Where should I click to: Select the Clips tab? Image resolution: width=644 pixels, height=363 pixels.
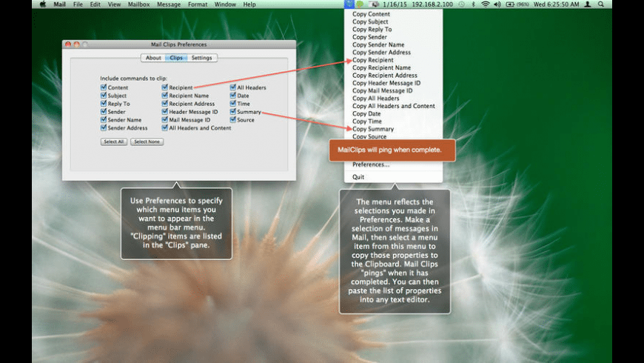tap(176, 58)
